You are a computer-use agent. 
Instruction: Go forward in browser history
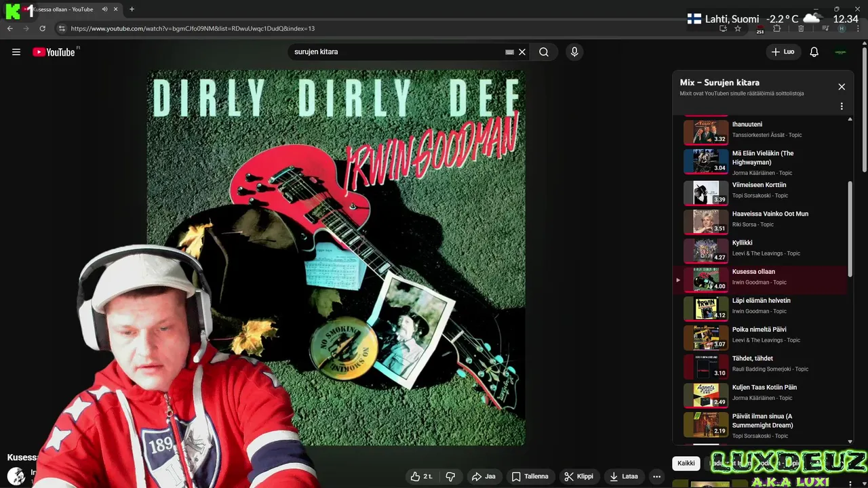pyautogui.click(x=26, y=28)
